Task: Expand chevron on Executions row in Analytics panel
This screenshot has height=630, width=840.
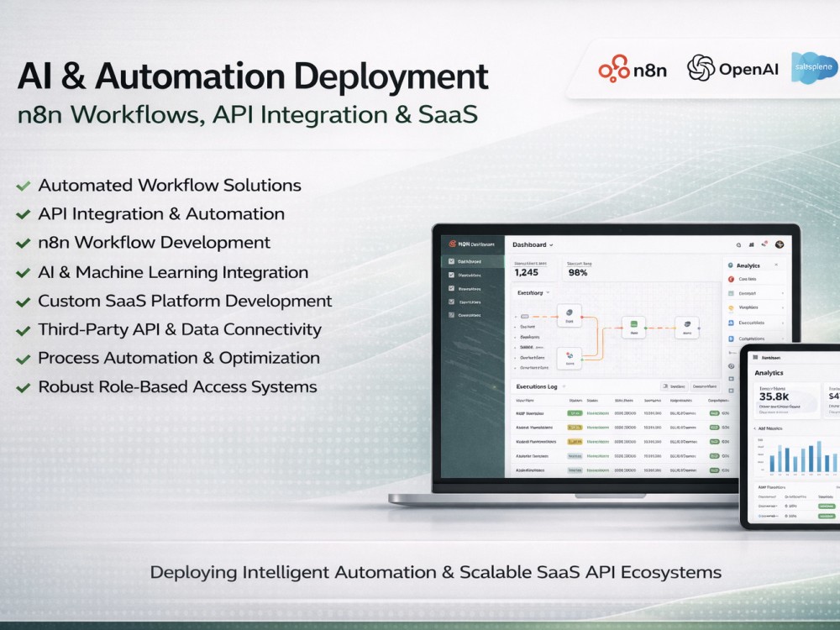Action: [783, 323]
